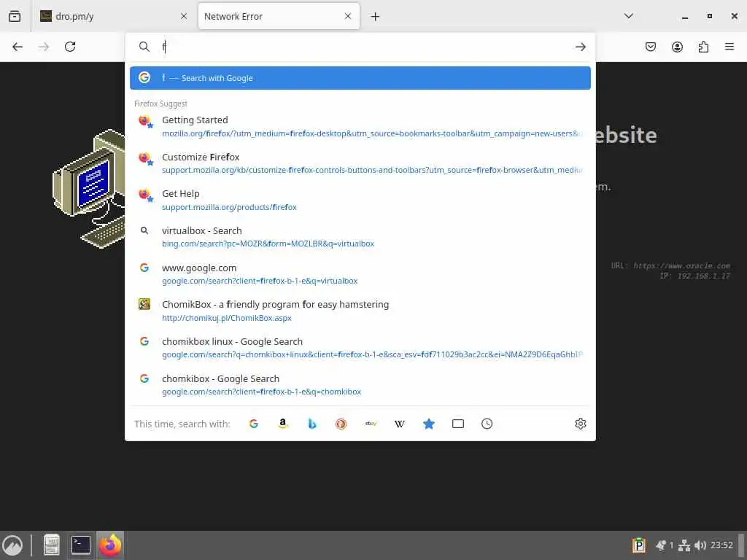Click the magnifier icon in address bar
The image size is (747, 560).
click(x=144, y=47)
